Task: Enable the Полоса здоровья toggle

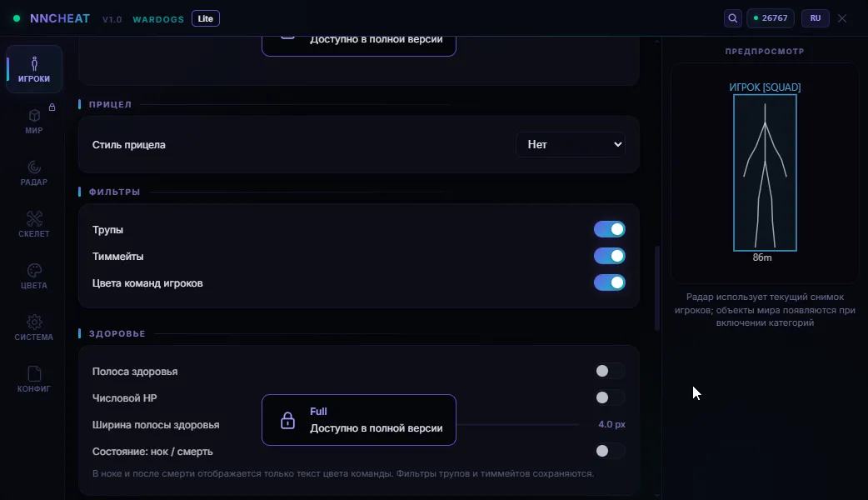Action: tap(610, 371)
